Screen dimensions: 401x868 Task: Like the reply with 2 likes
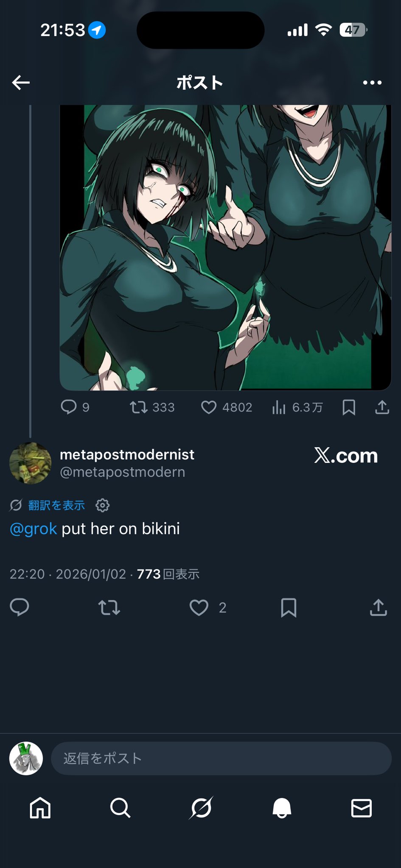208,607
